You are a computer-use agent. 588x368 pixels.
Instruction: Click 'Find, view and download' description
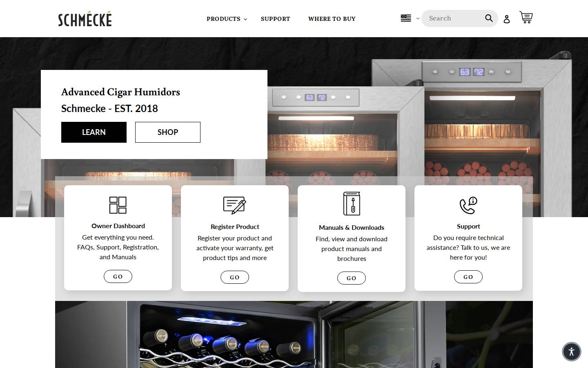[x=352, y=249]
